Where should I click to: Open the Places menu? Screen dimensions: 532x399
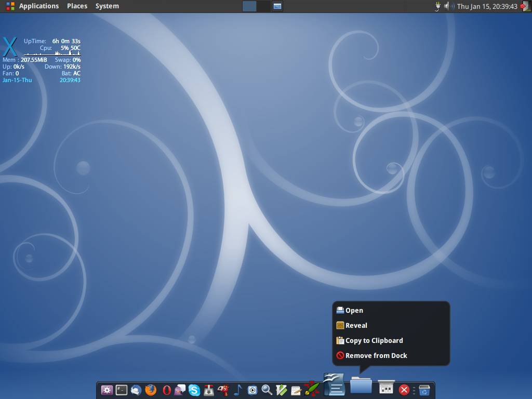point(77,6)
